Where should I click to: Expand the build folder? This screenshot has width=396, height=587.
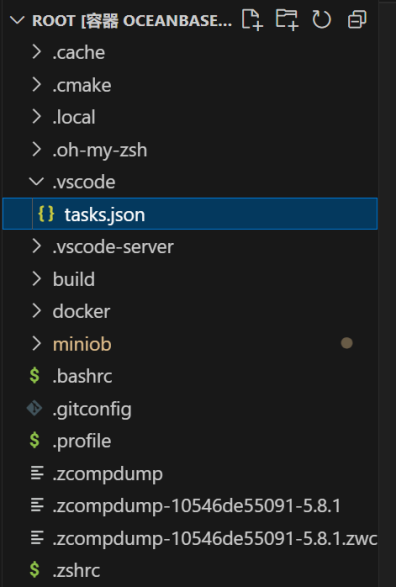coord(190,279)
